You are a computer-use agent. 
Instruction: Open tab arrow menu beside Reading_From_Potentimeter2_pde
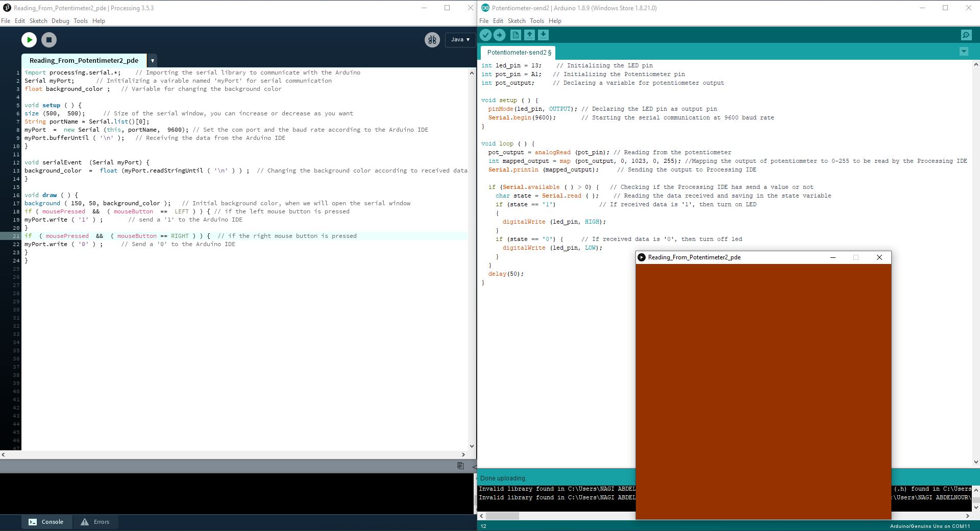(152, 60)
